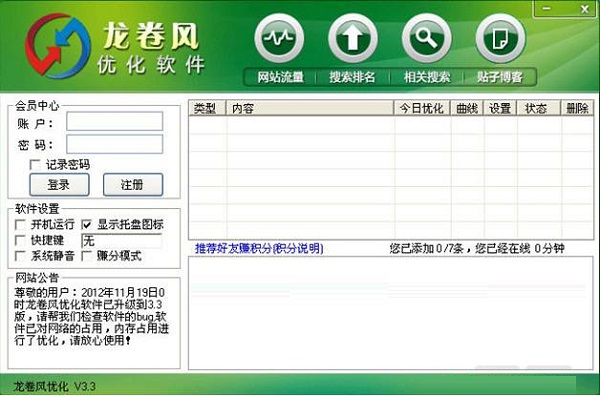Click the 龙卷风优化 V3.3 status bar text
The image size is (600, 396).
pos(55,386)
